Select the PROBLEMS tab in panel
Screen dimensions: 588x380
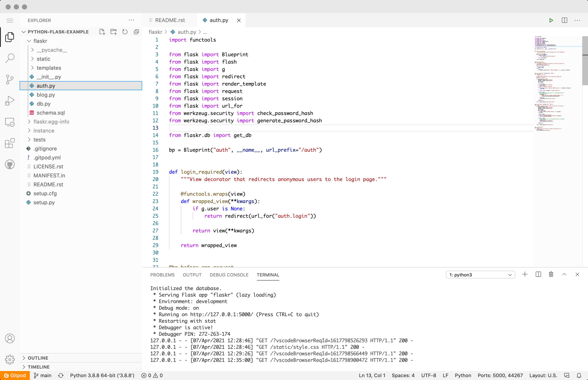point(162,275)
